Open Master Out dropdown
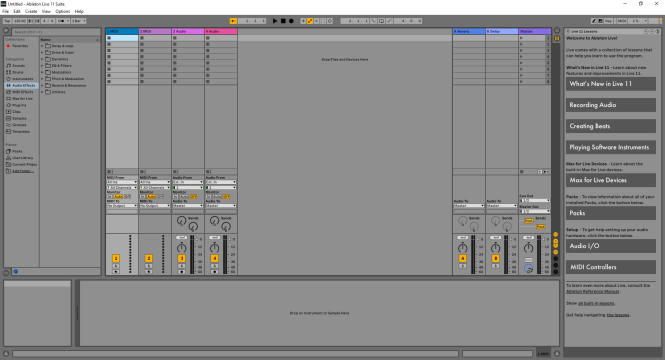Image resolution: width=665 pixels, height=360 pixels. coord(535,211)
